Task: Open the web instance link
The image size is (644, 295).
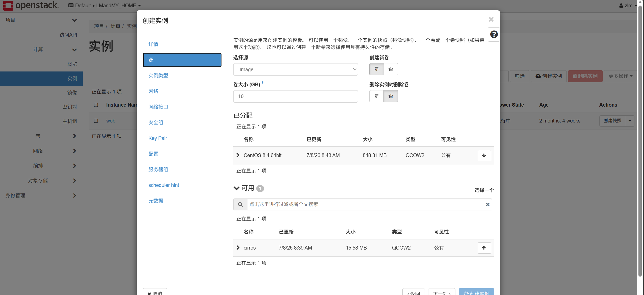Action: (x=111, y=121)
